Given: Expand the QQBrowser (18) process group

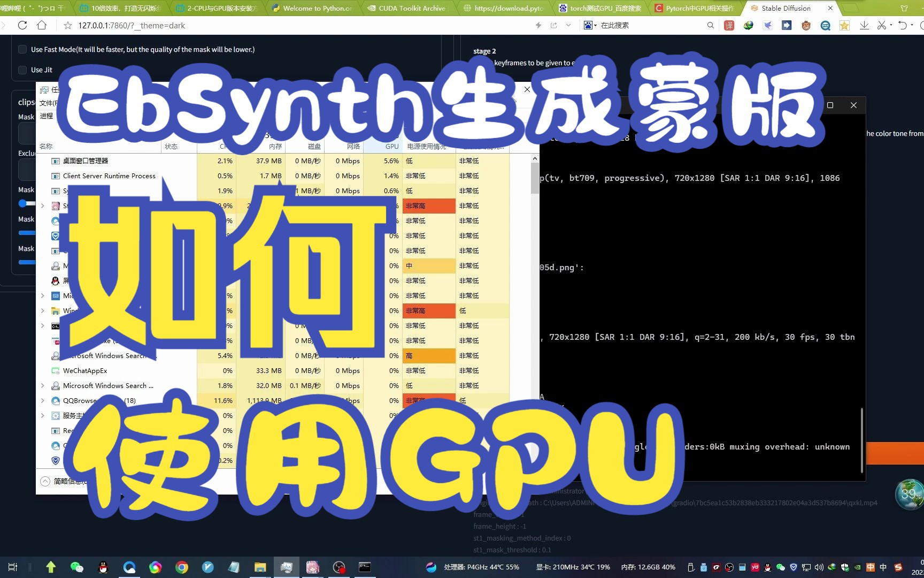Looking at the screenshot, I should 43,400.
